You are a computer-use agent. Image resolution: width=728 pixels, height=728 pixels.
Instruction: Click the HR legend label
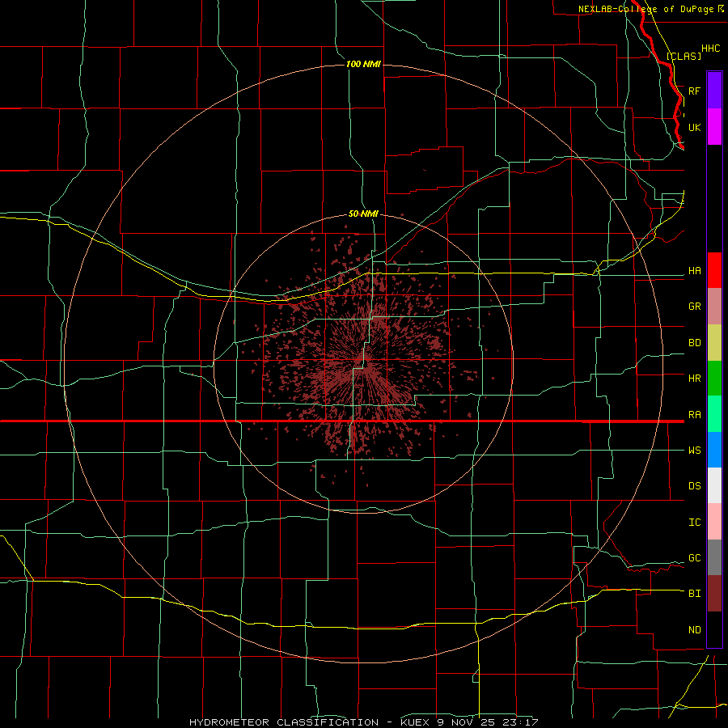pyautogui.click(x=694, y=379)
